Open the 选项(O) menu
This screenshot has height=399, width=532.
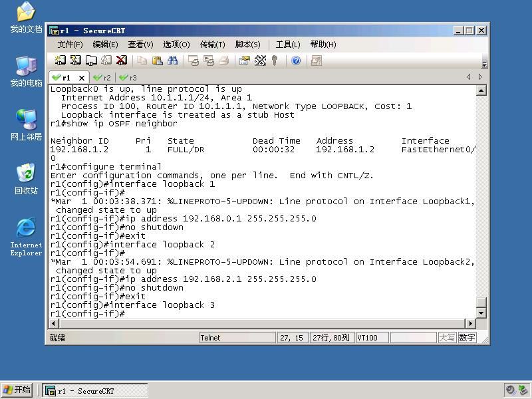coord(176,45)
